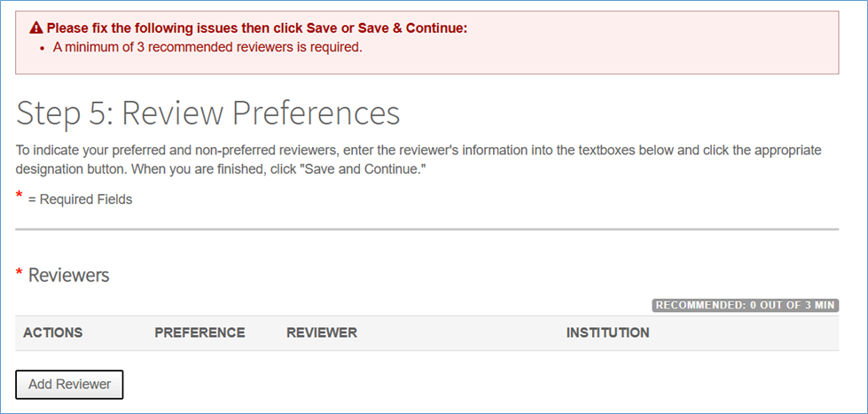The image size is (868, 414).
Task: Click the Step 5: Review Preferences heading
Action: coord(208,113)
